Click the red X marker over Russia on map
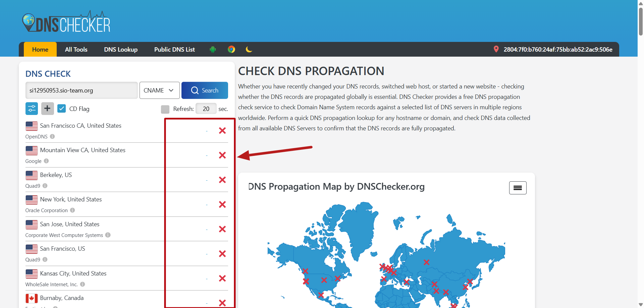This screenshot has width=644, height=308. 426,262
